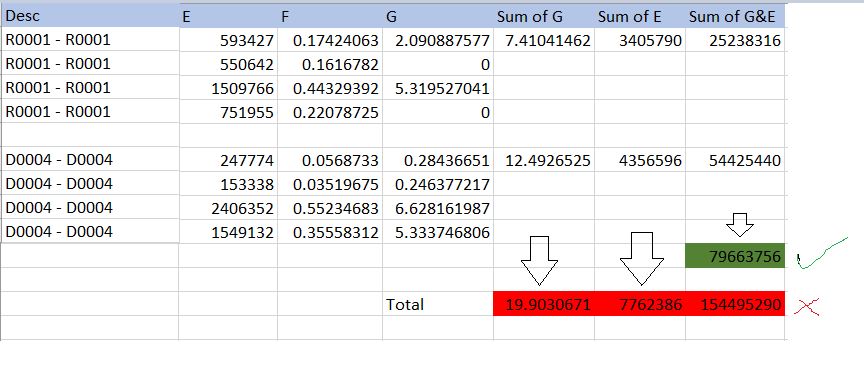Screen dimensions: 864x377
Task: Click cell with value 7.41041462
Action: tap(544, 40)
